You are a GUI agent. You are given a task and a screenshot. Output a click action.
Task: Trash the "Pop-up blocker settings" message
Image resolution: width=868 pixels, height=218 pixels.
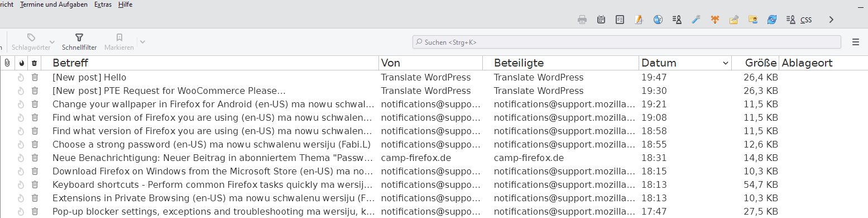(x=35, y=211)
